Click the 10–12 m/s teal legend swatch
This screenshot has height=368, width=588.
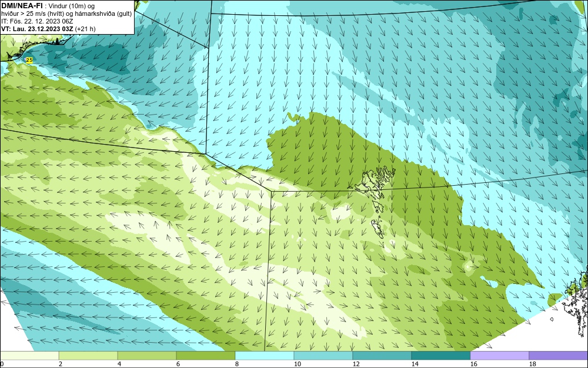point(323,355)
